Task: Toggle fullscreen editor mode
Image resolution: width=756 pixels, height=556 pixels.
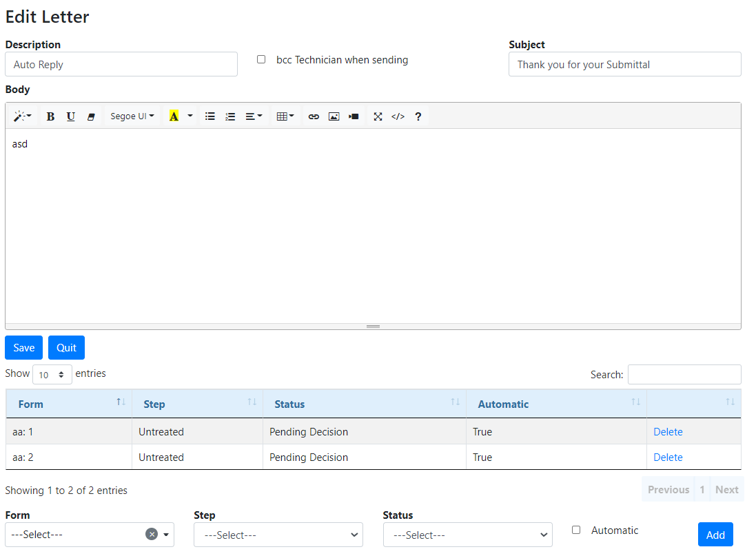Action: pyautogui.click(x=378, y=116)
